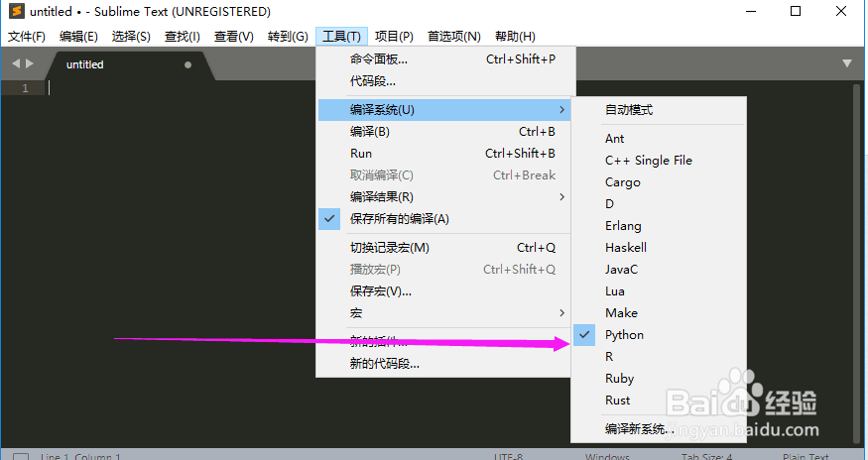Image resolution: width=868 pixels, height=460 pixels.
Task: Choose 编译新系统... entry
Action: (x=659, y=429)
